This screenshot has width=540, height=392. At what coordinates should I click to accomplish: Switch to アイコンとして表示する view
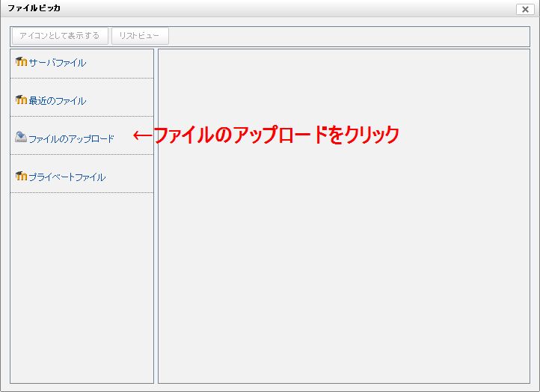60,36
